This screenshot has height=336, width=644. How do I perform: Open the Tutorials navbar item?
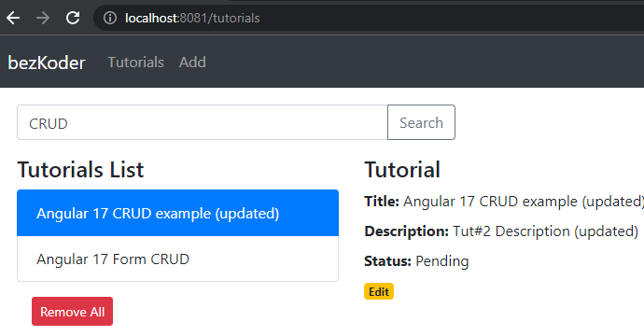pos(135,63)
